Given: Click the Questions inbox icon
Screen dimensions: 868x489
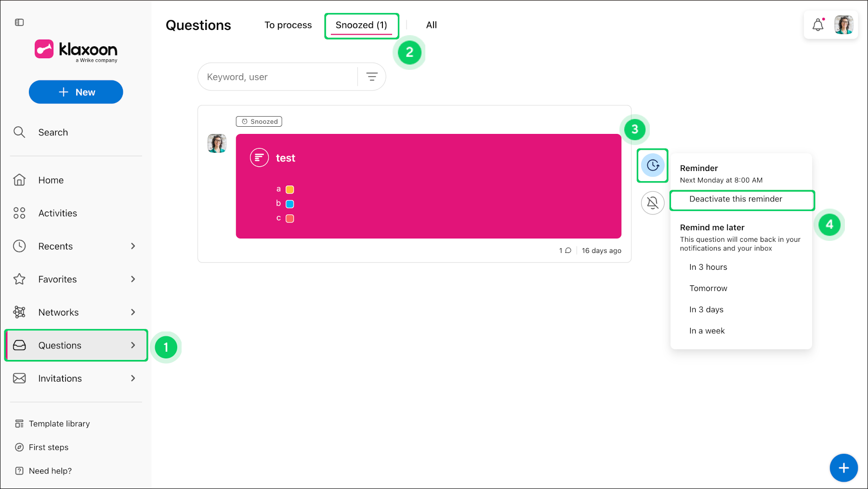Looking at the screenshot, I should click(19, 345).
